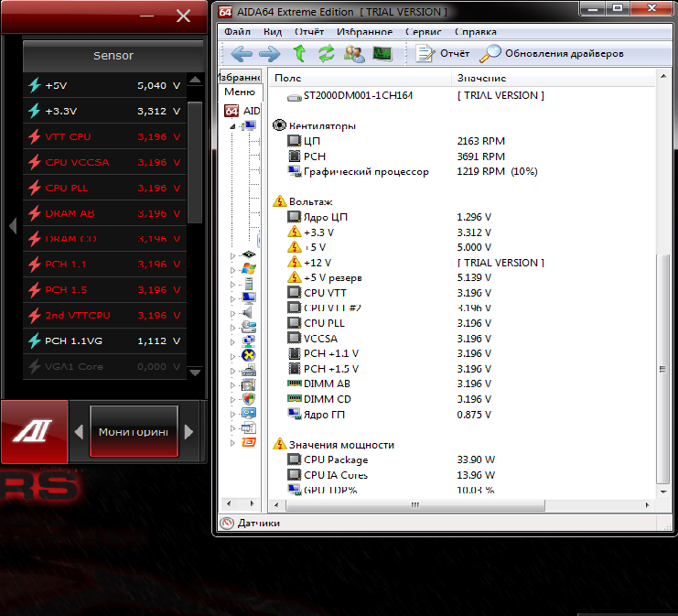Select the Devices icon in the tree
678x616 pixels.
(x=249, y=371)
